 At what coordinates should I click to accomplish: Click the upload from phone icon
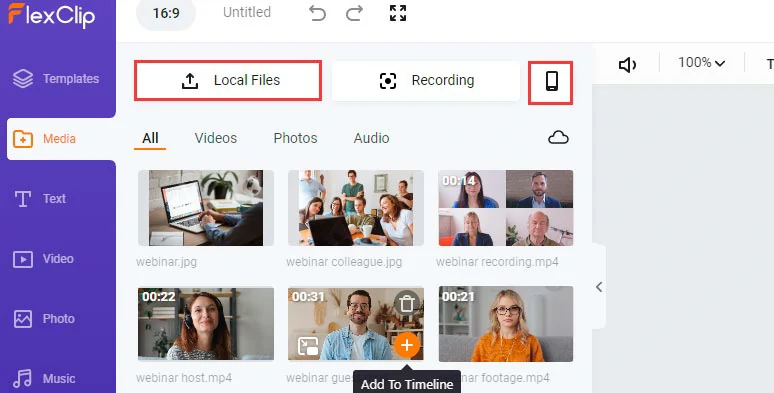pyautogui.click(x=551, y=82)
